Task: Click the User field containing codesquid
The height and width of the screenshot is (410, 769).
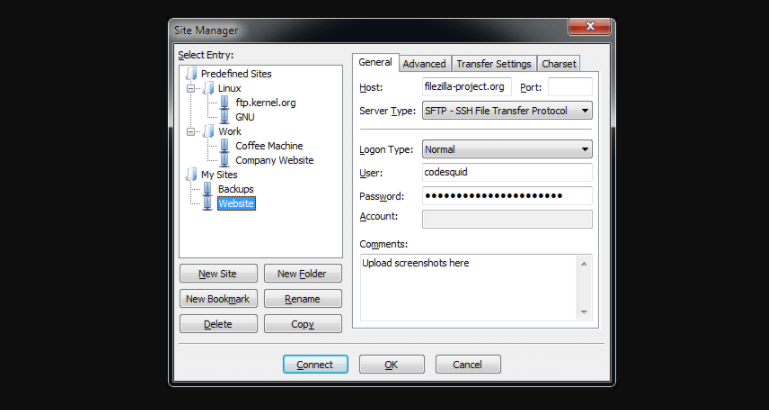Action: (507, 173)
